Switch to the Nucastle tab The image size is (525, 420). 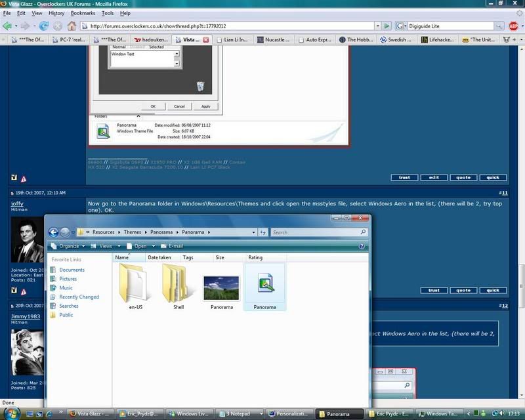tap(273, 39)
